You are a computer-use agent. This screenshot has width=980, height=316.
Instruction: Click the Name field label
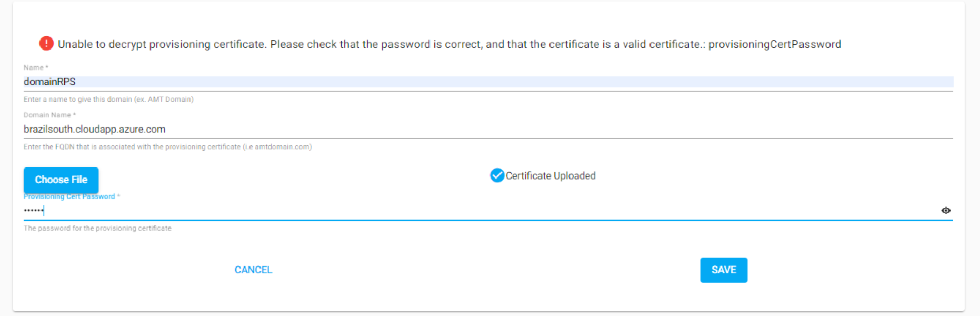[x=36, y=67]
